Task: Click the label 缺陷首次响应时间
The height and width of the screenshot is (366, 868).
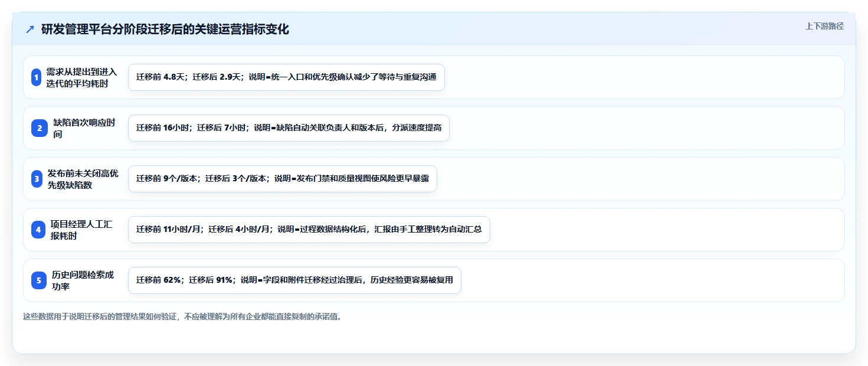Action: click(84, 128)
